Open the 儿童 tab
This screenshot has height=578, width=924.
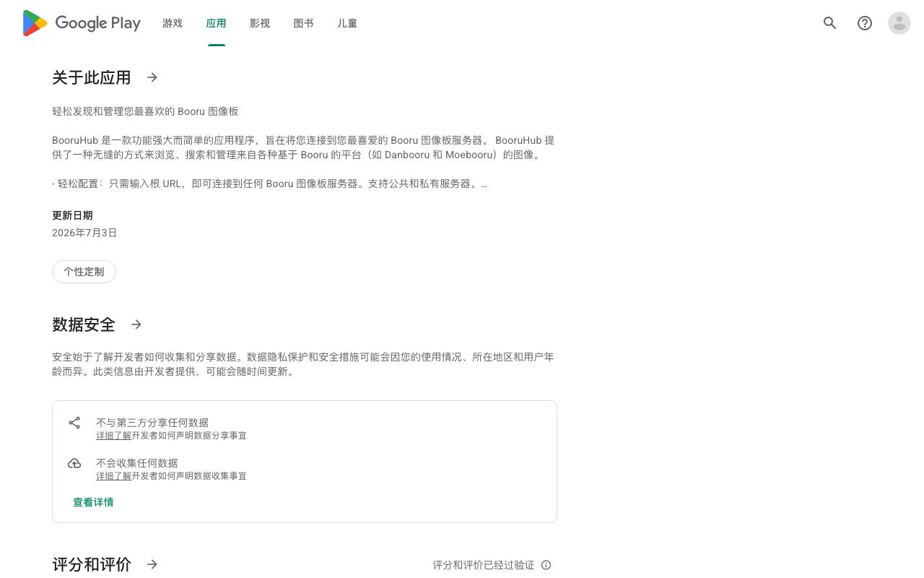coord(347,23)
